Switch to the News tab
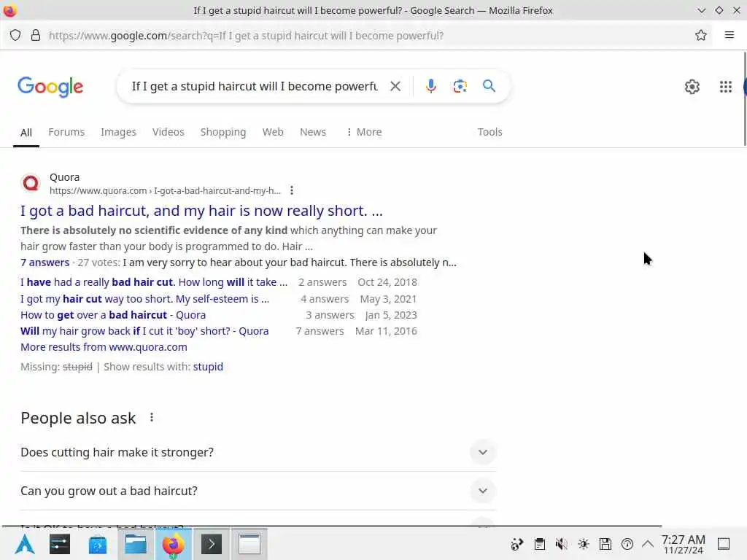747x560 pixels. click(x=312, y=132)
